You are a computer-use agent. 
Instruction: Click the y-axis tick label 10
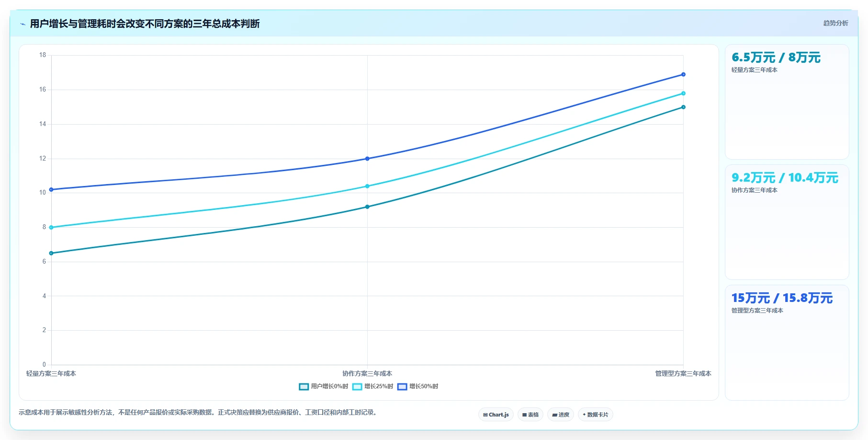pos(43,193)
